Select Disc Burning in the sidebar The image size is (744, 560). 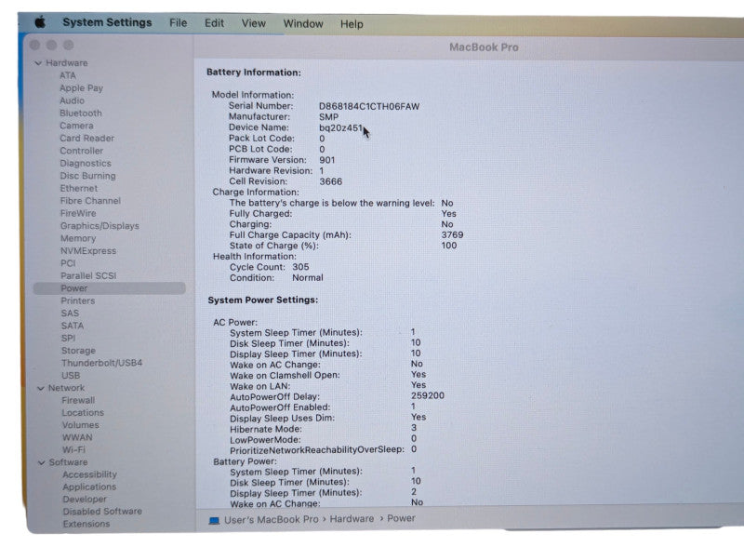[87, 176]
